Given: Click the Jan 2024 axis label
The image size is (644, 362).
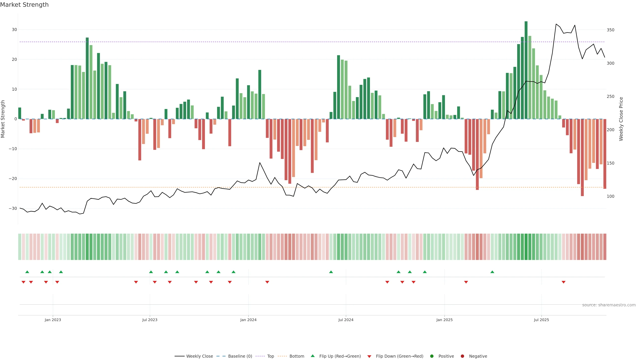Looking at the screenshot, I should 248,320.
